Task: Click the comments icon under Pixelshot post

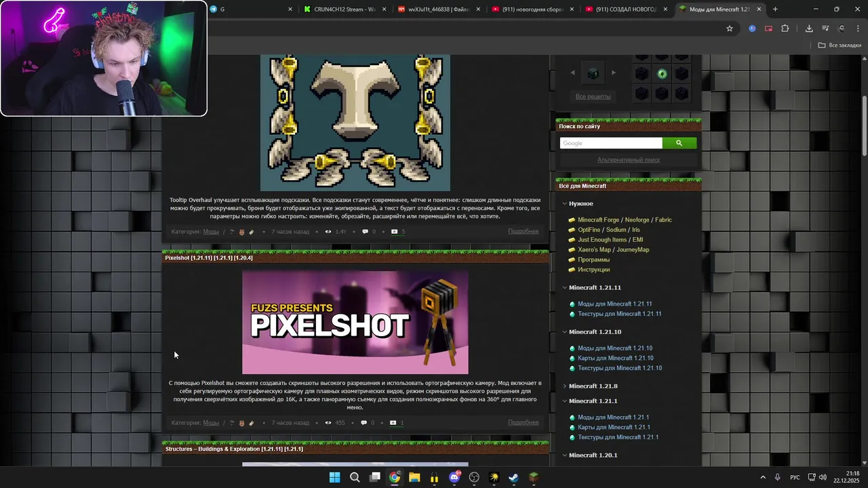Action: pos(365,423)
